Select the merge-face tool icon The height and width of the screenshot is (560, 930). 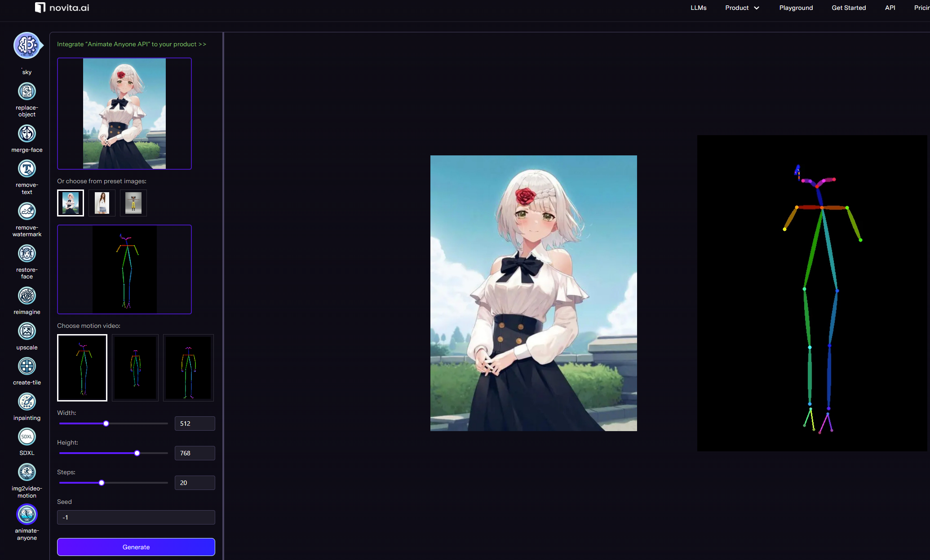click(x=27, y=134)
